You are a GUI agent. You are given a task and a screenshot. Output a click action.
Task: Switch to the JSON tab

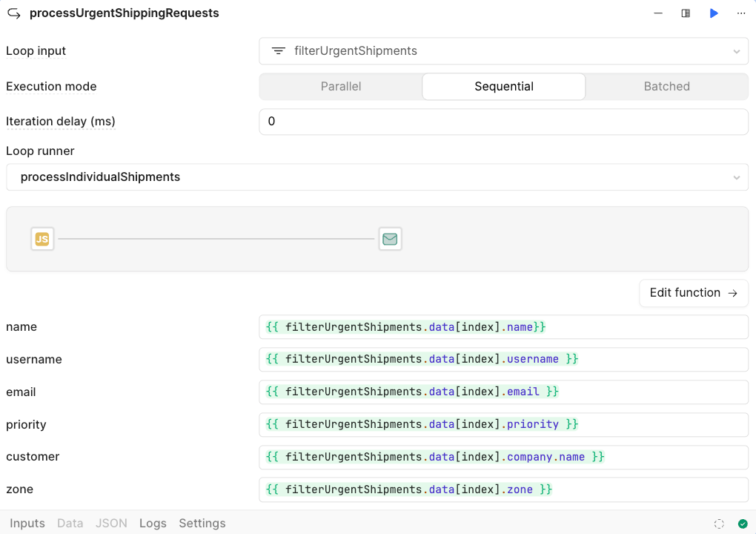[111, 524]
